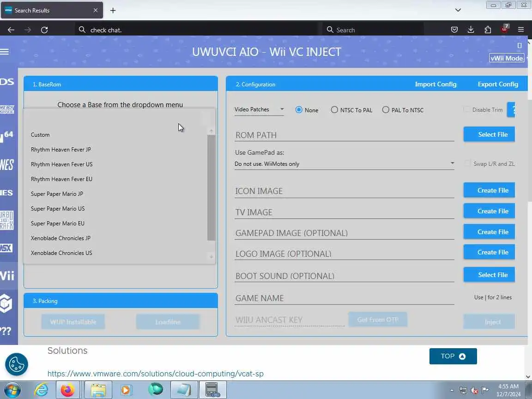Image resolution: width=532 pixels, height=399 pixels.
Task: Toggle the Disable Trim checkbox
Action: [467, 109]
